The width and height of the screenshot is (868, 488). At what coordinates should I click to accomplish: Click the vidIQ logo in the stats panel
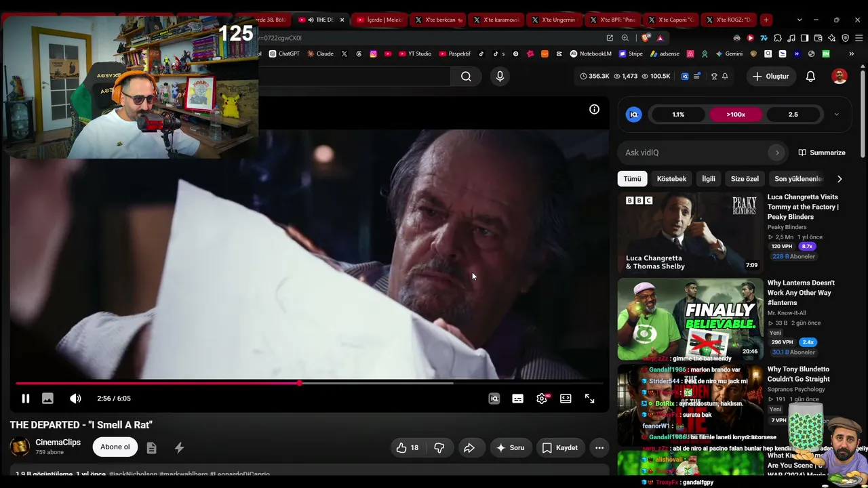(634, 115)
